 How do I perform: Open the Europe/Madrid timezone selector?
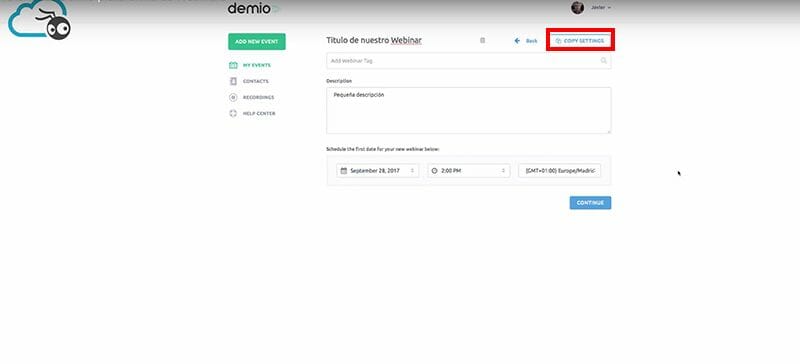pos(560,171)
